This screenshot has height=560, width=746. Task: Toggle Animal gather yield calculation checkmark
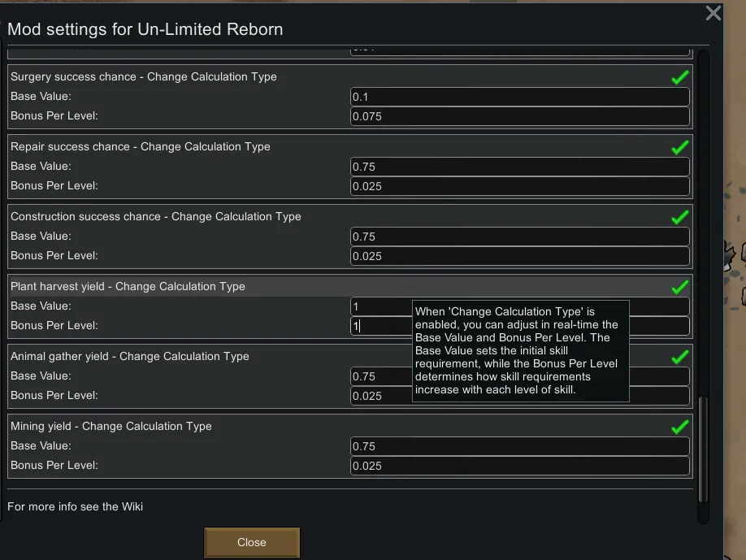tap(680, 357)
